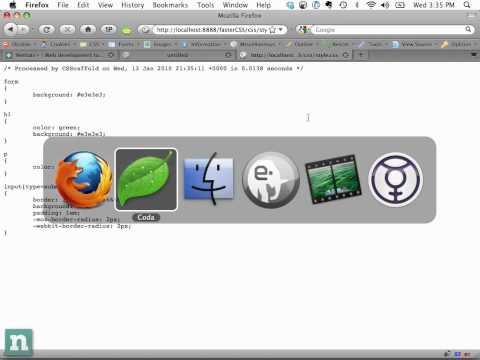Choose the Finder icon in the app switcher
This screenshot has width=480, height=360.
pyautogui.click(x=209, y=179)
